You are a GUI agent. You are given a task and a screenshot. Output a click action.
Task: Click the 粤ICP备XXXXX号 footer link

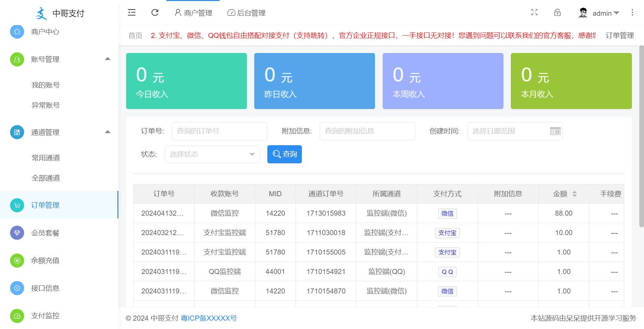(209, 318)
